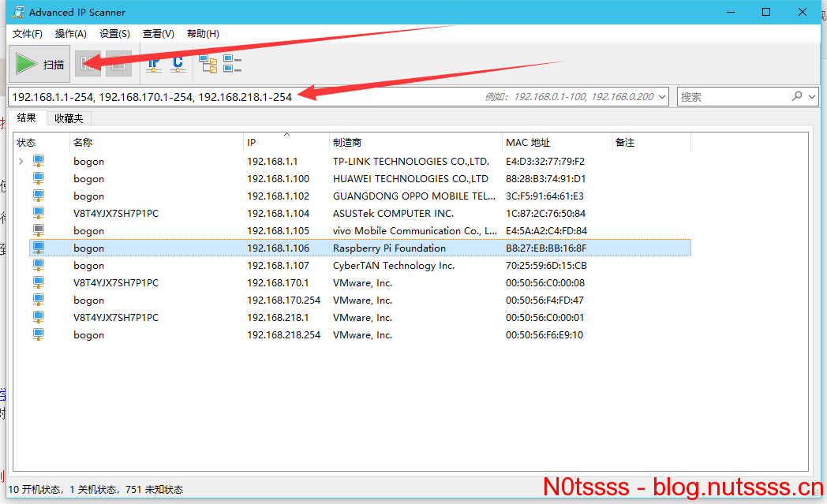Click the device icon for 192.168.1.104

click(39, 213)
